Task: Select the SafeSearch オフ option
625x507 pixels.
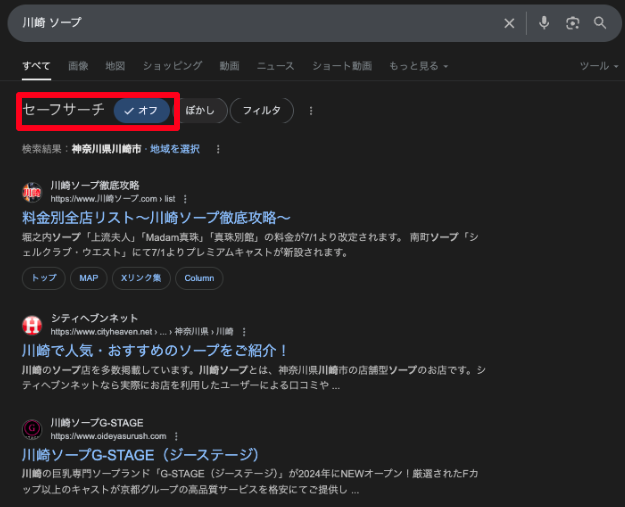Action: point(142,111)
